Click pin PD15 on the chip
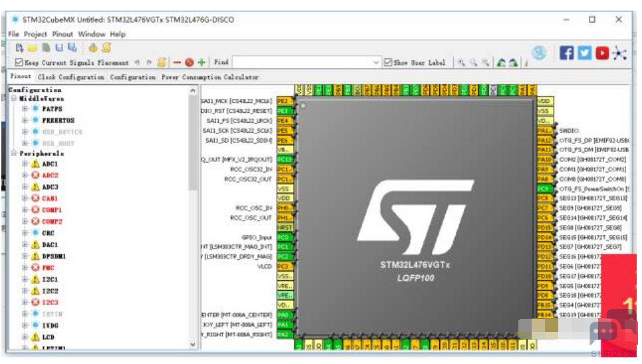 [544, 227]
